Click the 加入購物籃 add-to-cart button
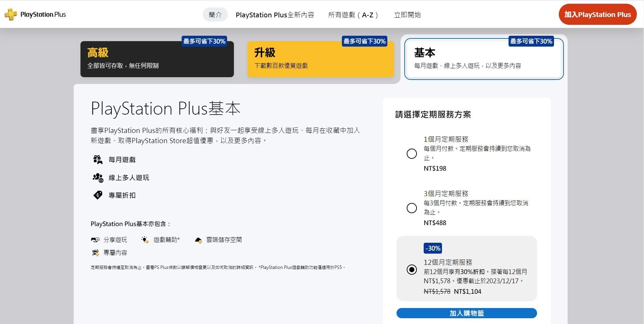This screenshot has width=644, height=324. [466, 313]
